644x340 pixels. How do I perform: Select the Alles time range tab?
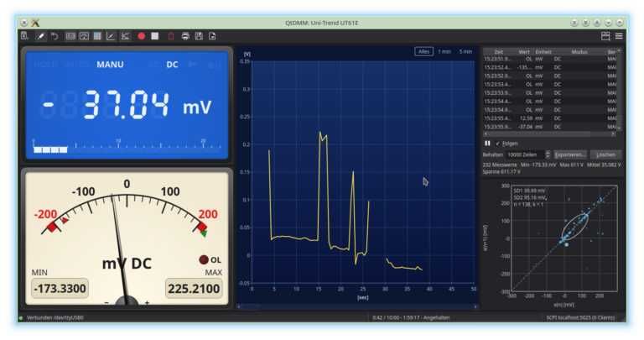click(x=423, y=52)
